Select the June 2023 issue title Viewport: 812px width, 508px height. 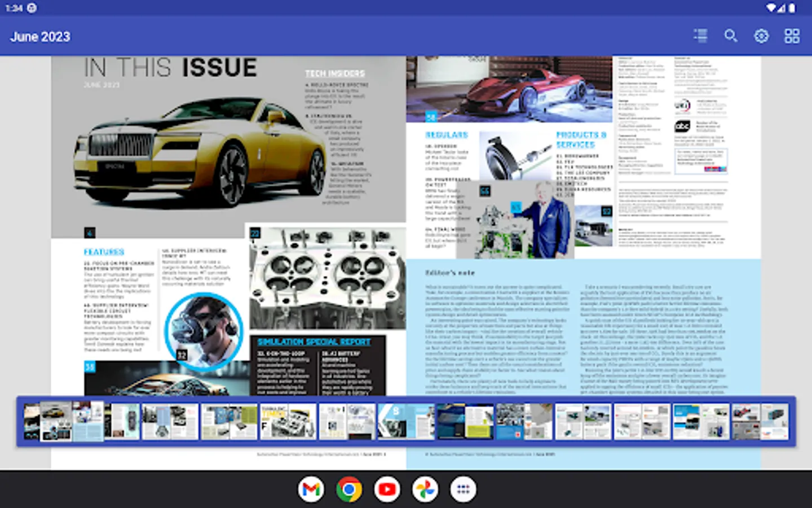[40, 37]
